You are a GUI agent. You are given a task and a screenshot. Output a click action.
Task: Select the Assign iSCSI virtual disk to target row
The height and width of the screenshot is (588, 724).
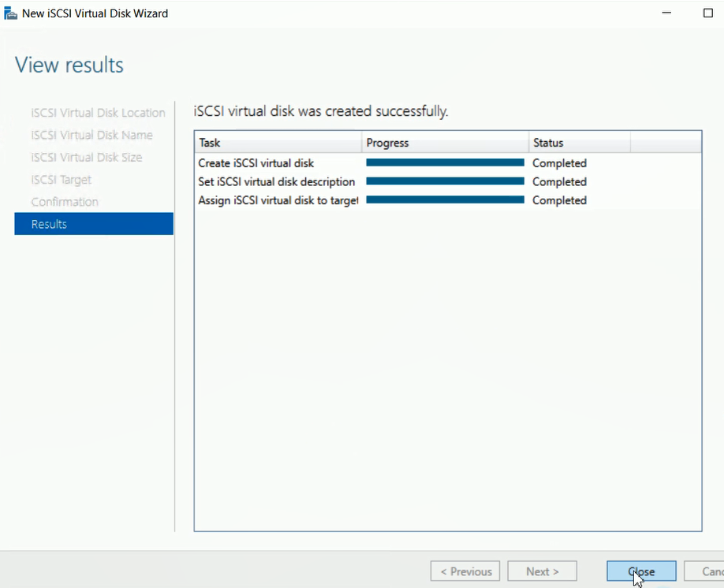click(277, 200)
